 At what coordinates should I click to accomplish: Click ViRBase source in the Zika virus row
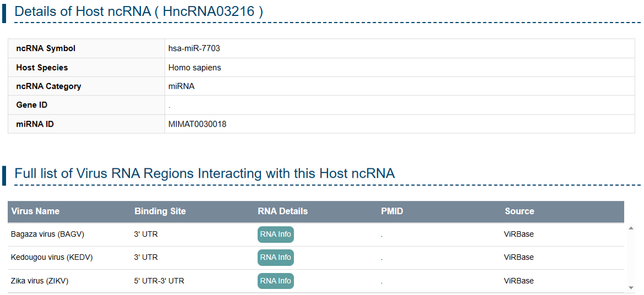[x=519, y=281]
